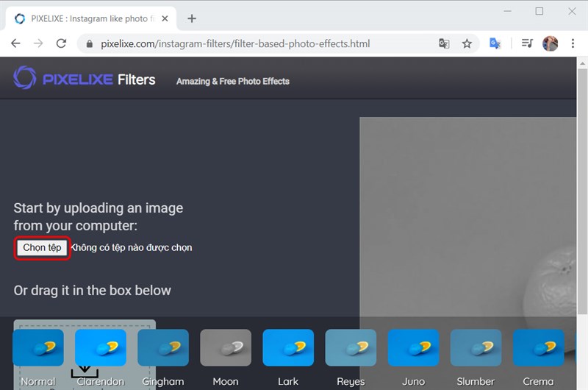Open the Chrome profile avatar
This screenshot has height=390, width=588.
550,43
